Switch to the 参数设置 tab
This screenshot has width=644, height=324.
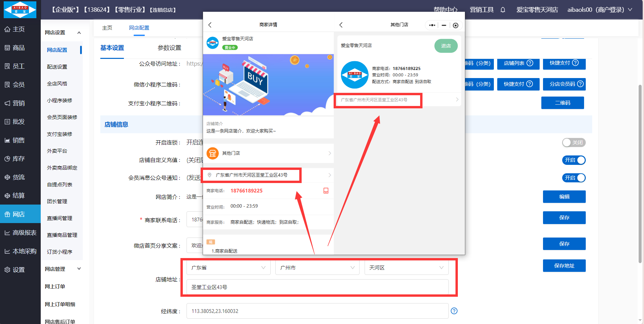pos(169,48)
